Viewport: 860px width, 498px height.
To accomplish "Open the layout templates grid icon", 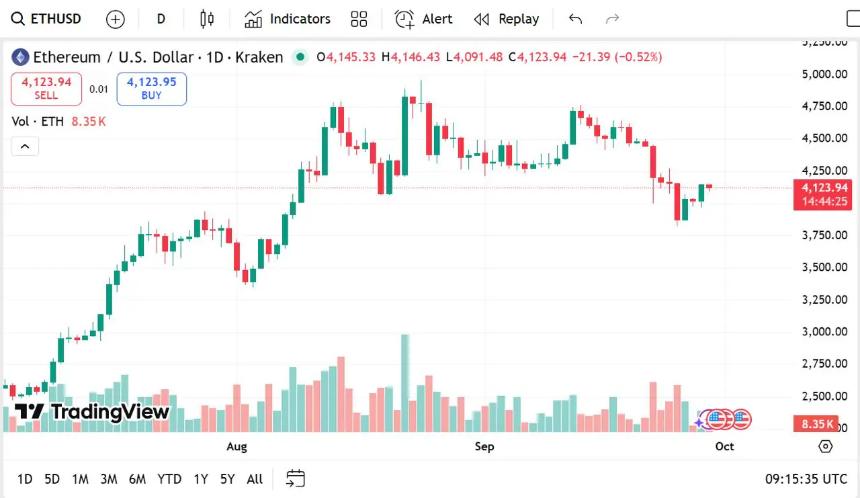I will 359,19.
